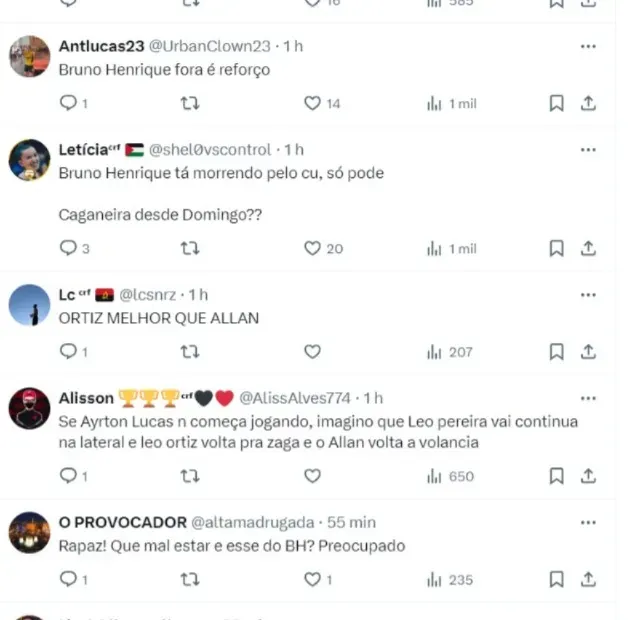View analytics of Lc's tweet showing 207
Image resolution: width=639 pixels, height=620 pixels.
click(450, 352)
